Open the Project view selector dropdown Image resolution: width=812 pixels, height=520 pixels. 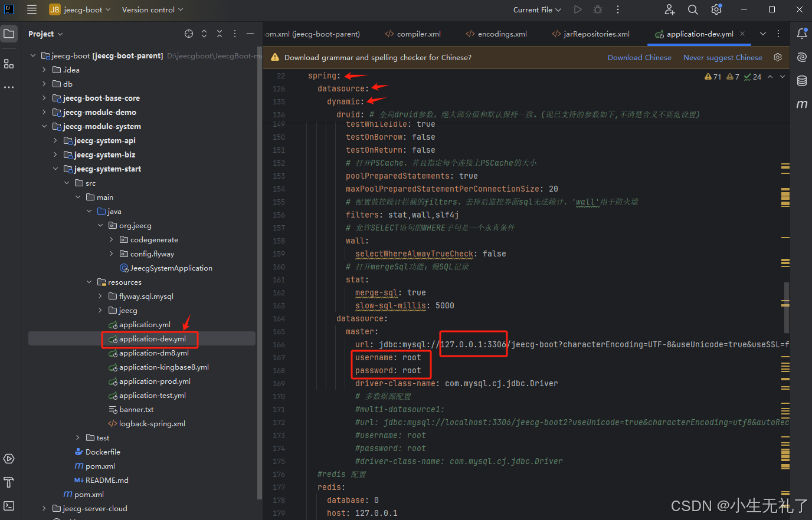pos(45,34)
